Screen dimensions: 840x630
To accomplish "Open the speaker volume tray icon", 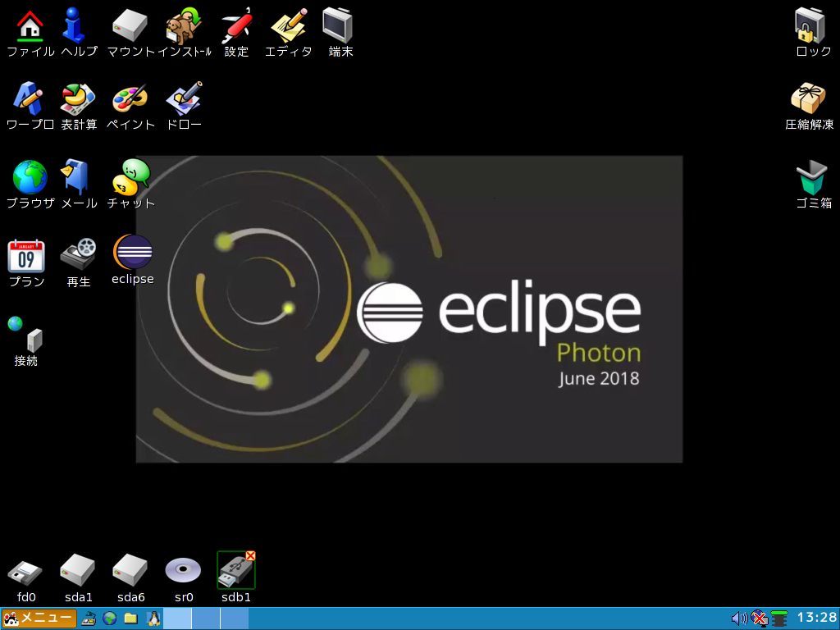I will (739, 619).
